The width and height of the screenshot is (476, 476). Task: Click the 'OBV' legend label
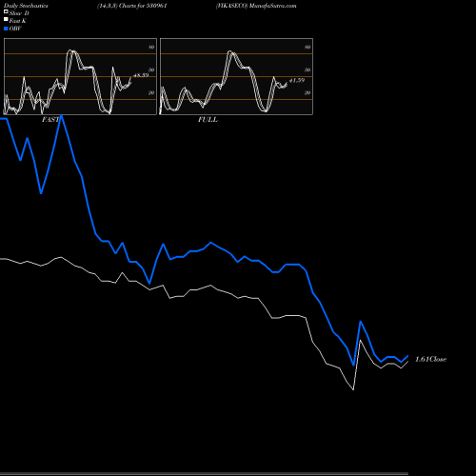click(15, 29)
